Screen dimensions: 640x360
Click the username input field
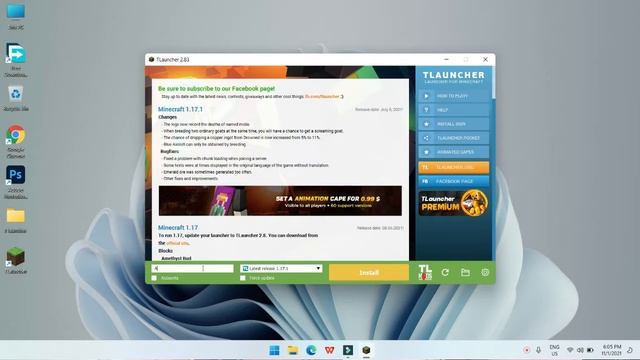[193, 269]
